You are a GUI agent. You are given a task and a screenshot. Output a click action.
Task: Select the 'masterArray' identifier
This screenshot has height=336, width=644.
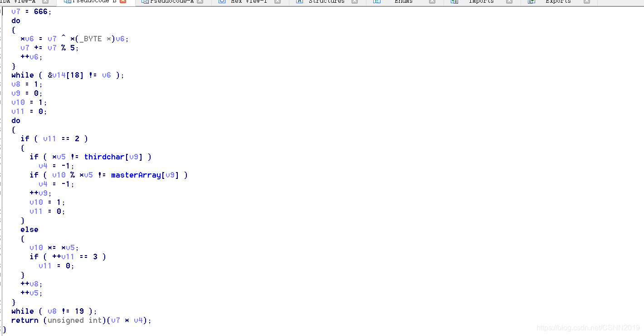(136, 175)
